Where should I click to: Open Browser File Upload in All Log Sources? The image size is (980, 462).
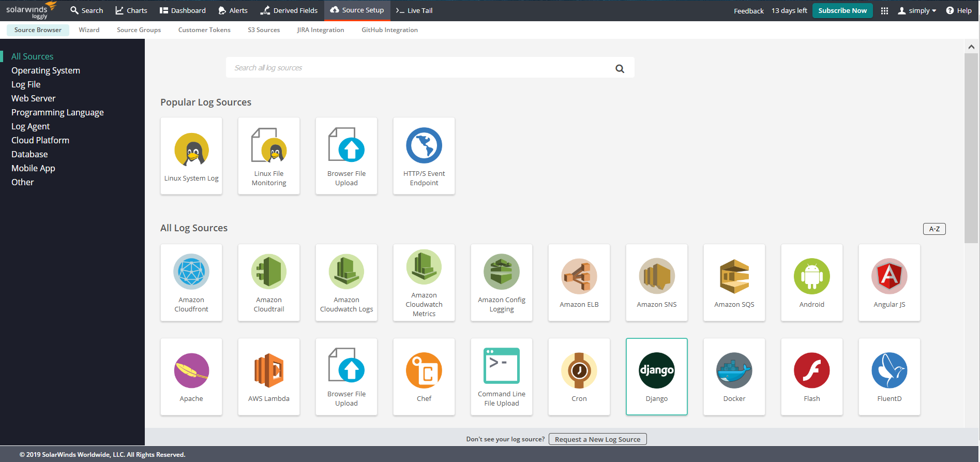pyautogui.click(x=346, y=377)
